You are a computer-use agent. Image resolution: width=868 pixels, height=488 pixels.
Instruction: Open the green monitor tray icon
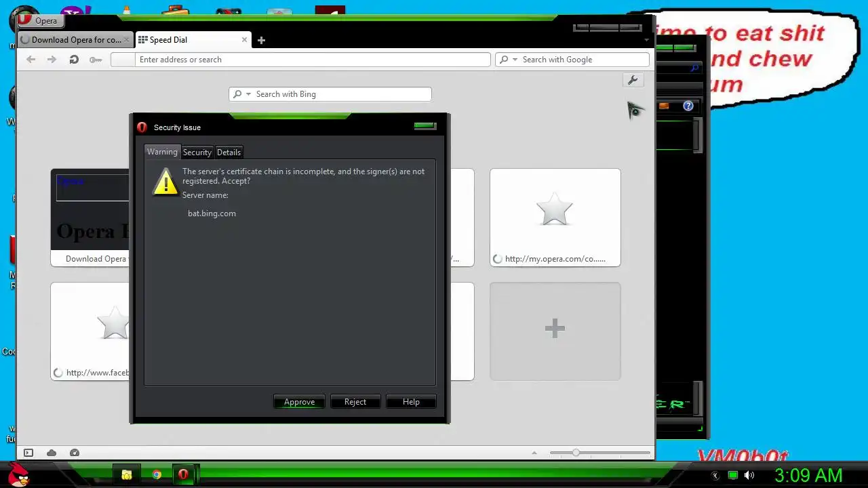pos(732,475)
